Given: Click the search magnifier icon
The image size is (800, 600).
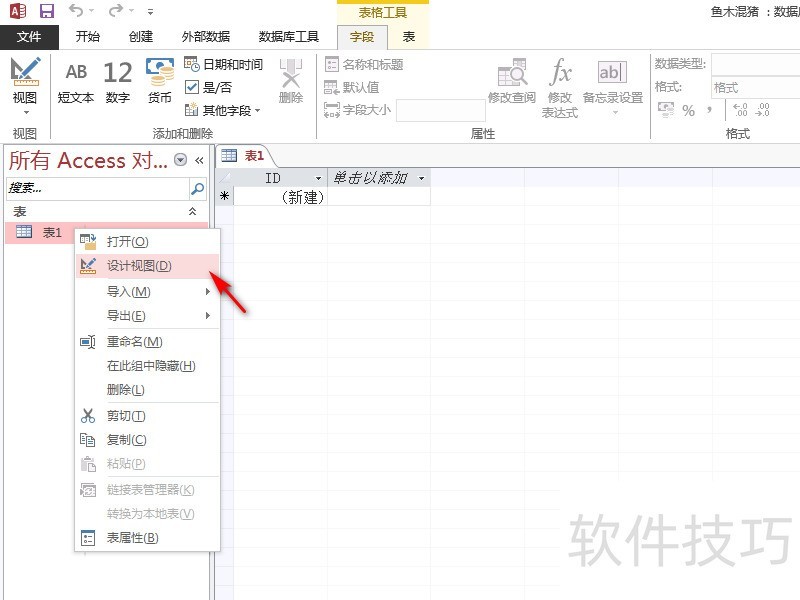Looking at the screenshot, I should click(x=197, y=188).
